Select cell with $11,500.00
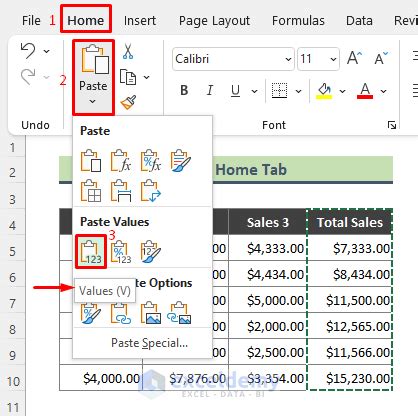Image resolution: width=418 pixels, height=416 pixels. pyautogui.click(x=350, y=300)
